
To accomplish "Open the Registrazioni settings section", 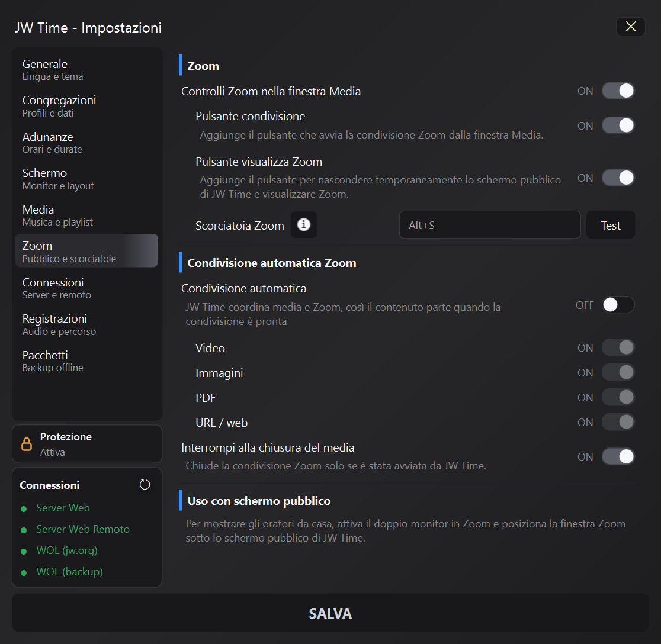I will 87,324.
